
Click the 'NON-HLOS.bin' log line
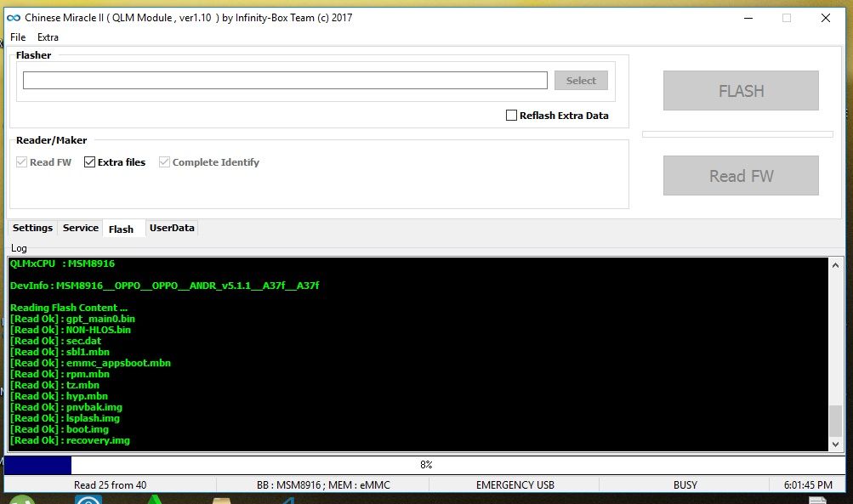coord(71,330)
